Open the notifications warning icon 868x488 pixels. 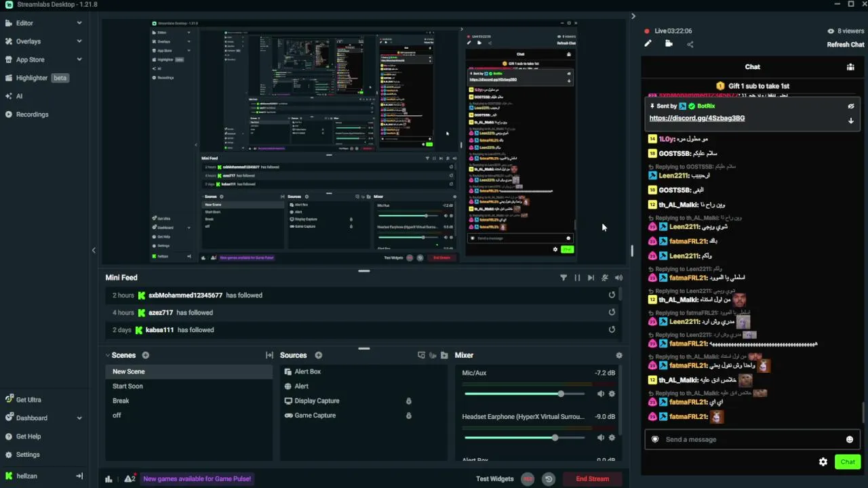pyautogui.click(x=129, y=479)
